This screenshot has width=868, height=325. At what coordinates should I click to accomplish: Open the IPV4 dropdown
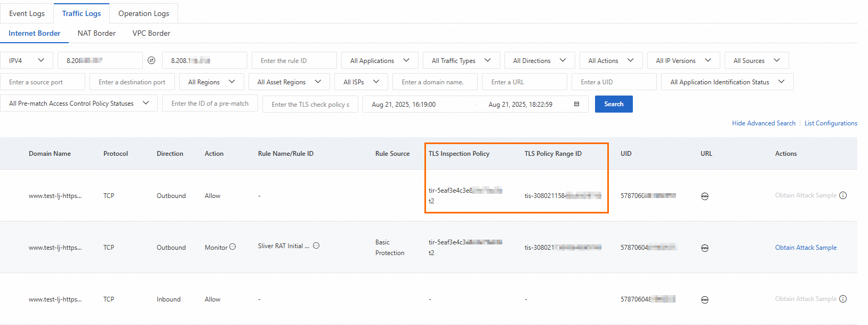[27, 60]
